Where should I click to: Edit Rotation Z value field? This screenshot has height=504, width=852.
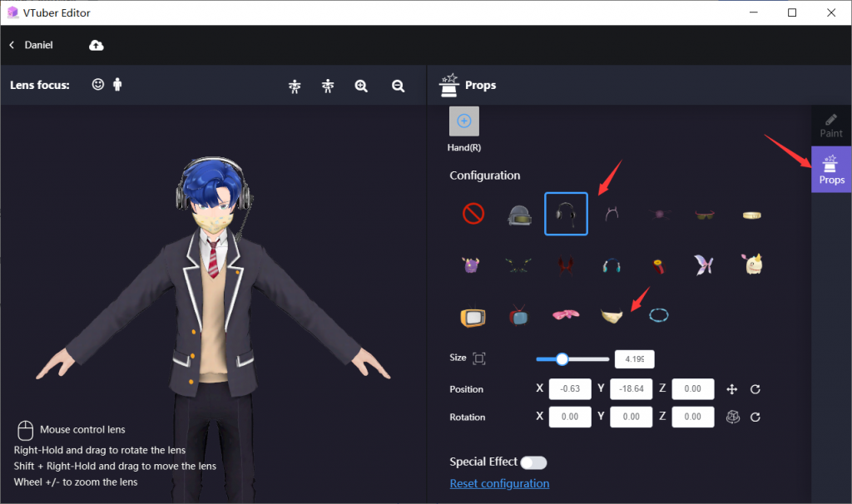(x=693, y=418)
